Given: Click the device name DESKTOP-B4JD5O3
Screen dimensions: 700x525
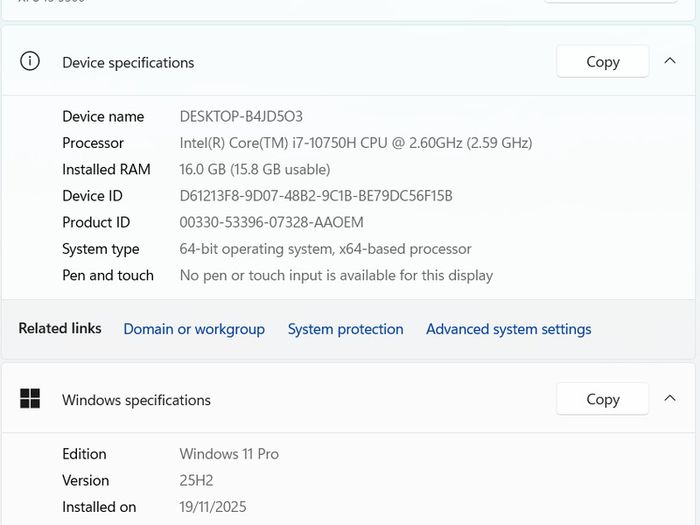Looking at the screenshot, I should [x=241, y=117].
